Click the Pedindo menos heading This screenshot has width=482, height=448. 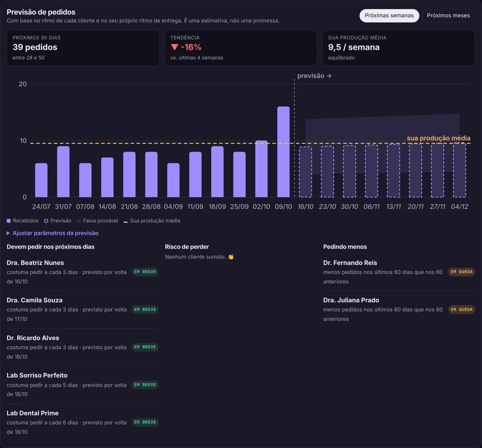pyautogui.click(x=345, y=247)
